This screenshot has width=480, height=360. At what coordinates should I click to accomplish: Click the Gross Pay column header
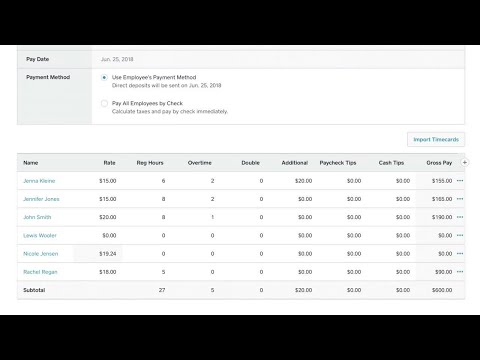[439, 163]
